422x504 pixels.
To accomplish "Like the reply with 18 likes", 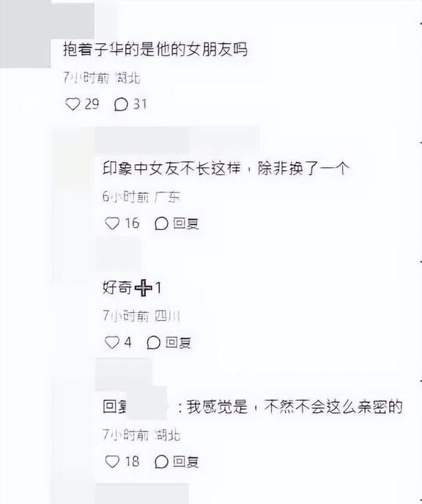I will pyautogui.click(x=112, y=462).
